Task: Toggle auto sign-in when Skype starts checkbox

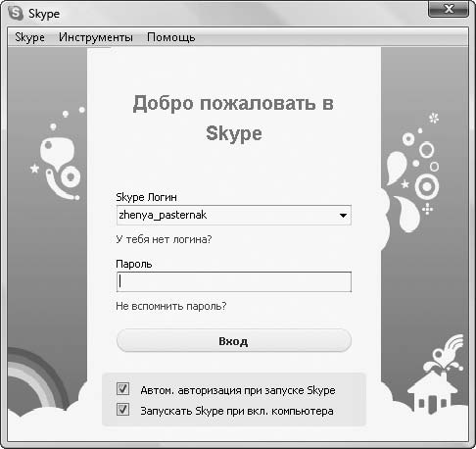Action: [x=122, y=389]
